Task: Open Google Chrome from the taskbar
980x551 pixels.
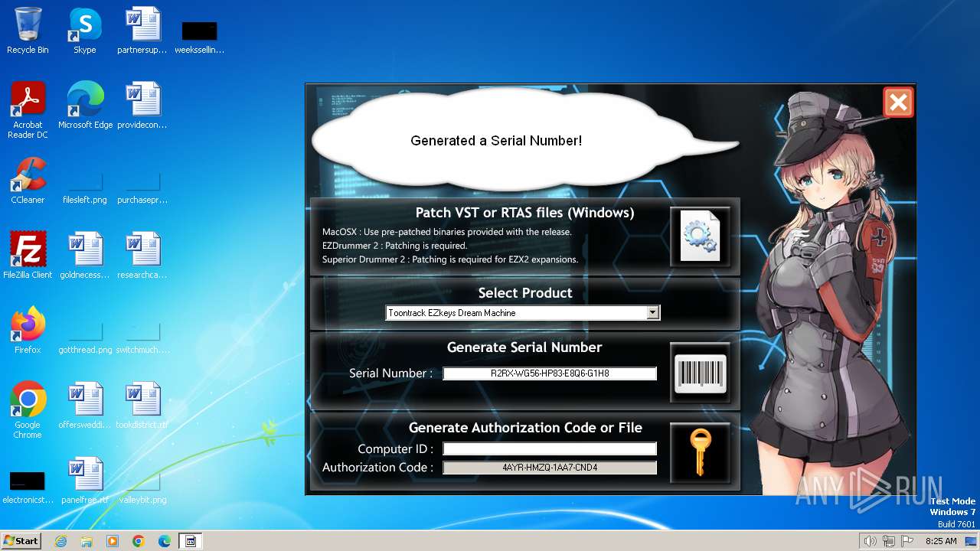Action: coord(139,541)
